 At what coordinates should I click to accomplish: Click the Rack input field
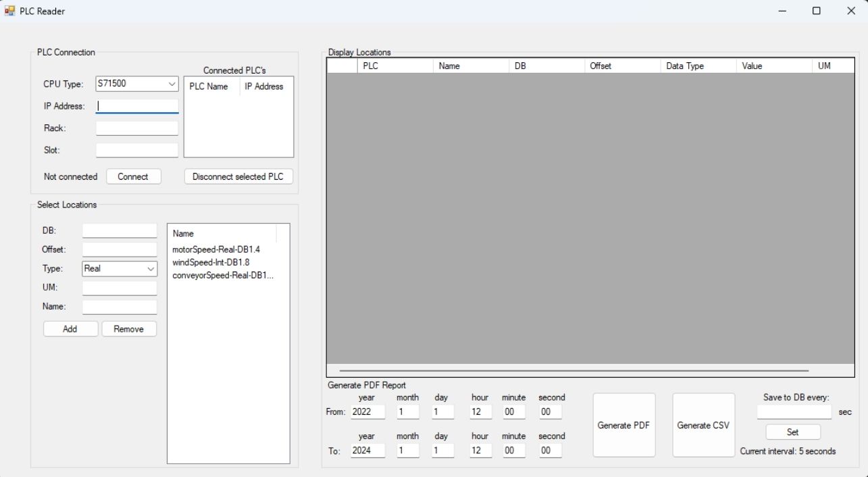point(137,128)
